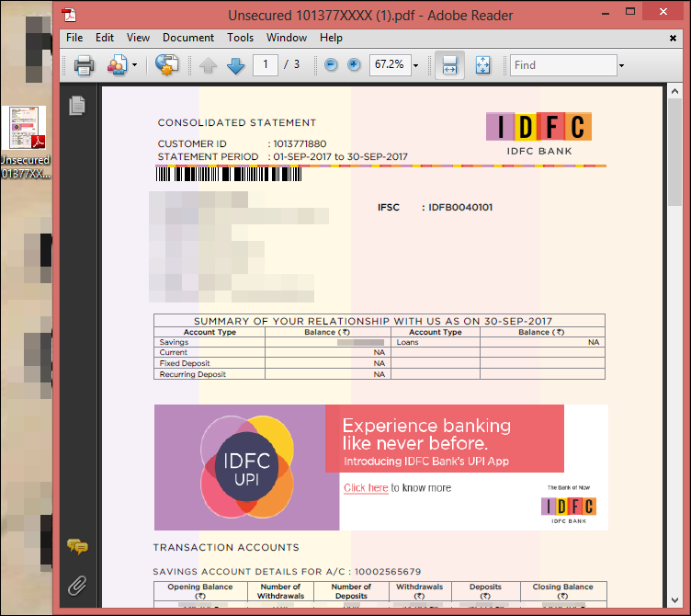691x616 pixels.
Task: Click account number '10002565679' text
Action: (x=388, y=572)
